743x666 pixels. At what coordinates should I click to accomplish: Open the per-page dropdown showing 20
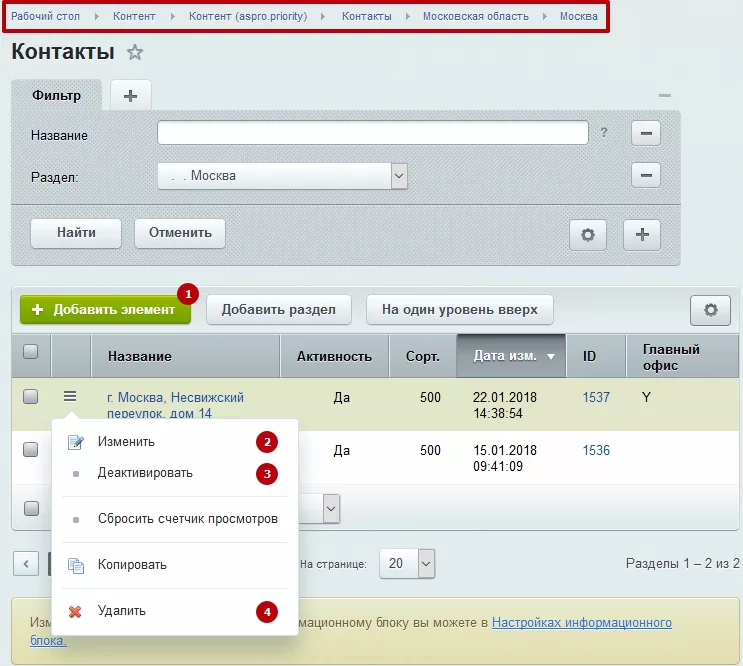click(x=407, y=564)
